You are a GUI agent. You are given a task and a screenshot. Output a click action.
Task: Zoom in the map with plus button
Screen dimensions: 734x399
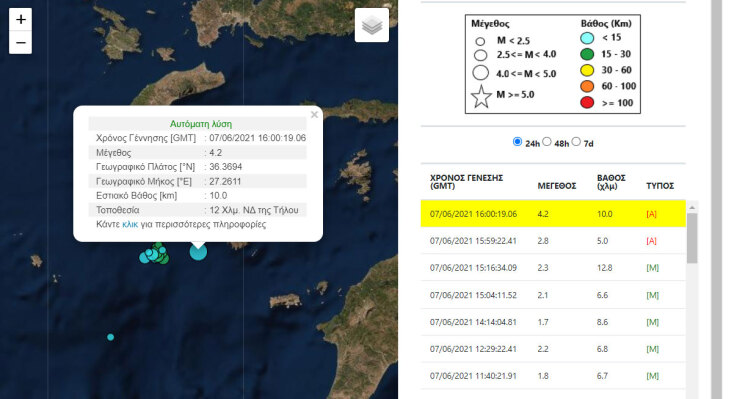(21, 19)
